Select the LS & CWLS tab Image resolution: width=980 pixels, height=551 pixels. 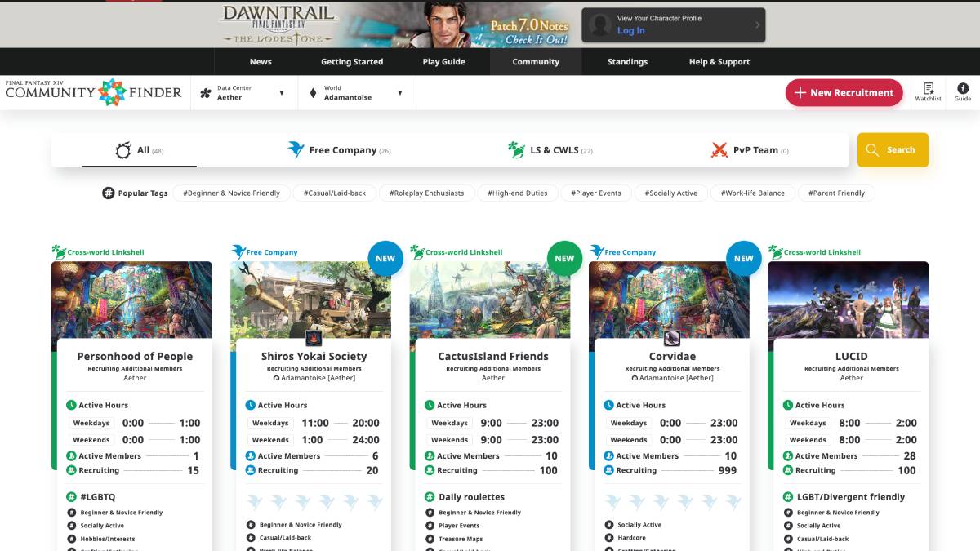coord(550,150)
